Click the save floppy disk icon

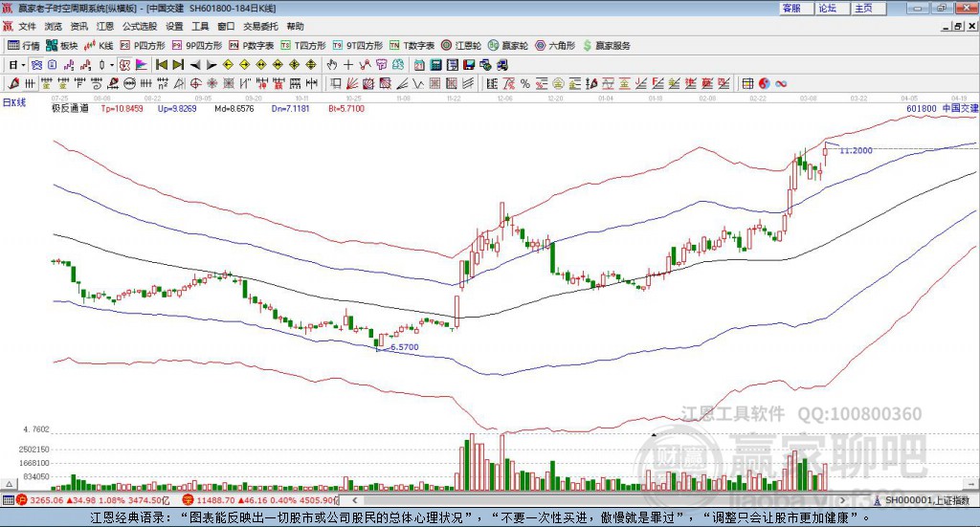[469, 65]
